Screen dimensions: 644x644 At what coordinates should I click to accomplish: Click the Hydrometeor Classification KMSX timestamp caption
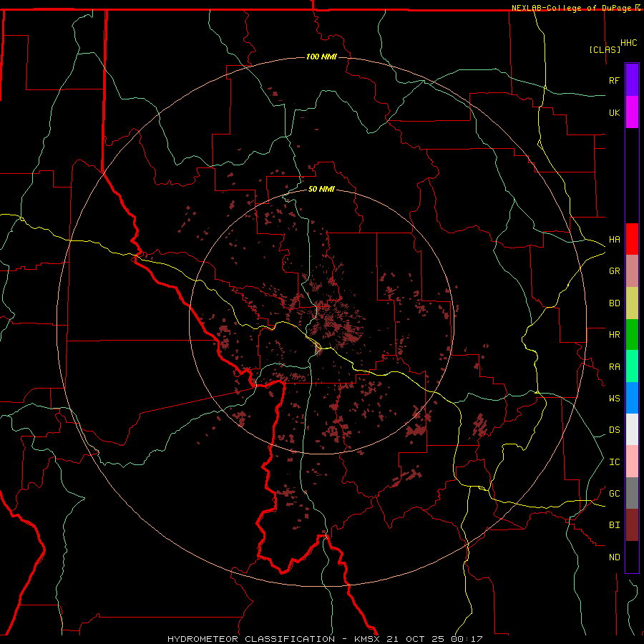point(325,639)
